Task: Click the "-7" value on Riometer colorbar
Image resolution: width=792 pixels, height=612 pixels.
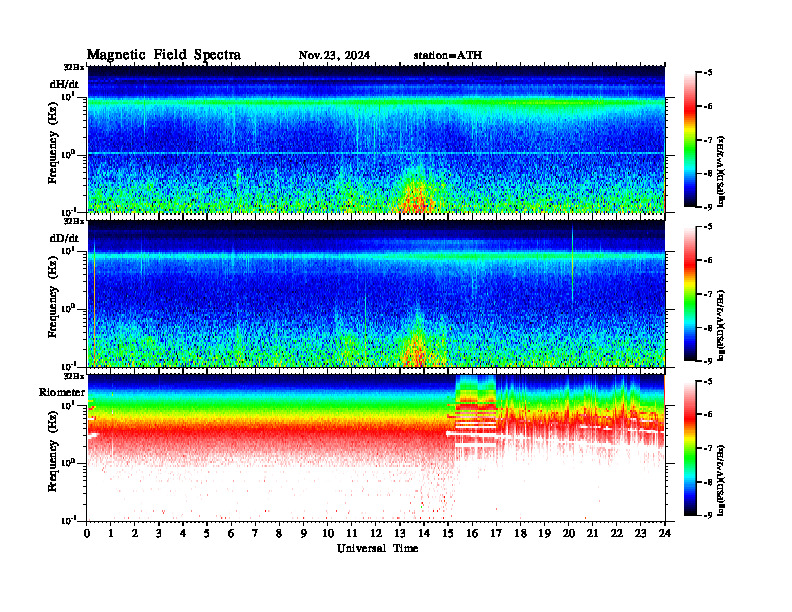Action: pyautogui.click(x=708, y=448)
